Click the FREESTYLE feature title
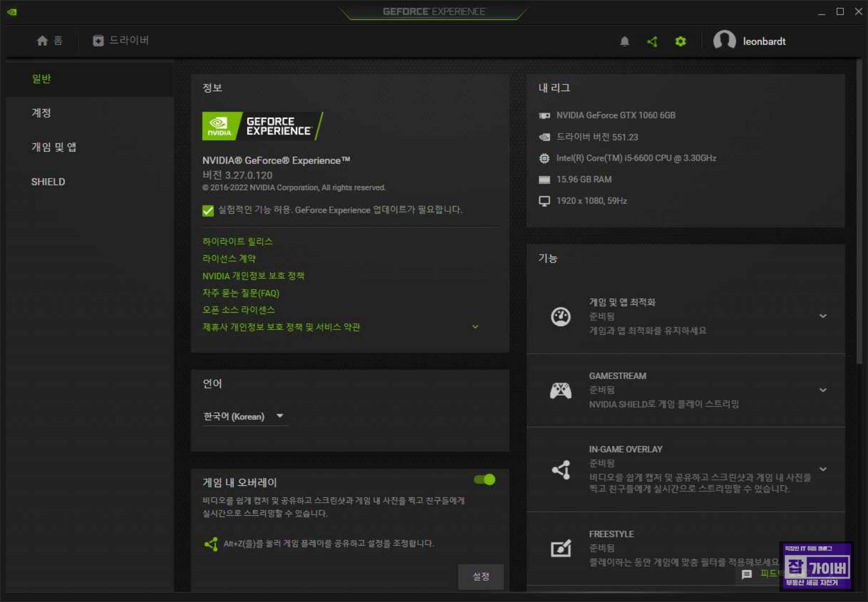The image size is (868, 602). (x=611, y=534)
